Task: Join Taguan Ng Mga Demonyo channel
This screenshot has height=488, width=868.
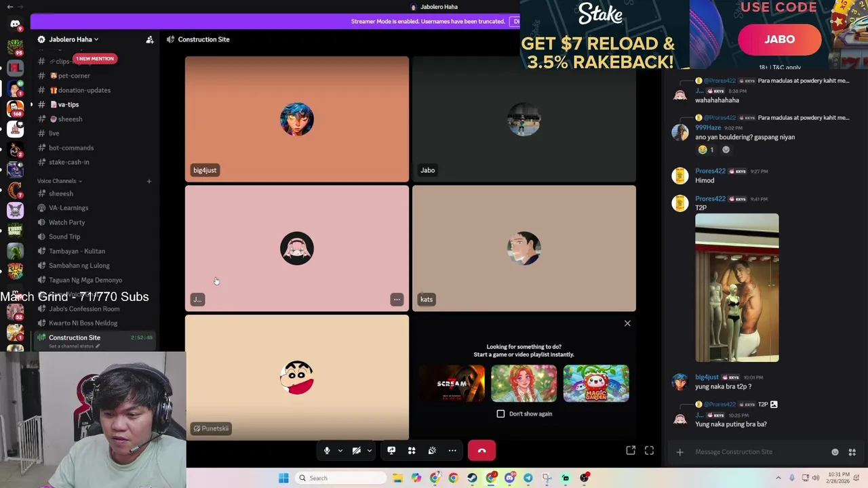Action: [85, 280]
